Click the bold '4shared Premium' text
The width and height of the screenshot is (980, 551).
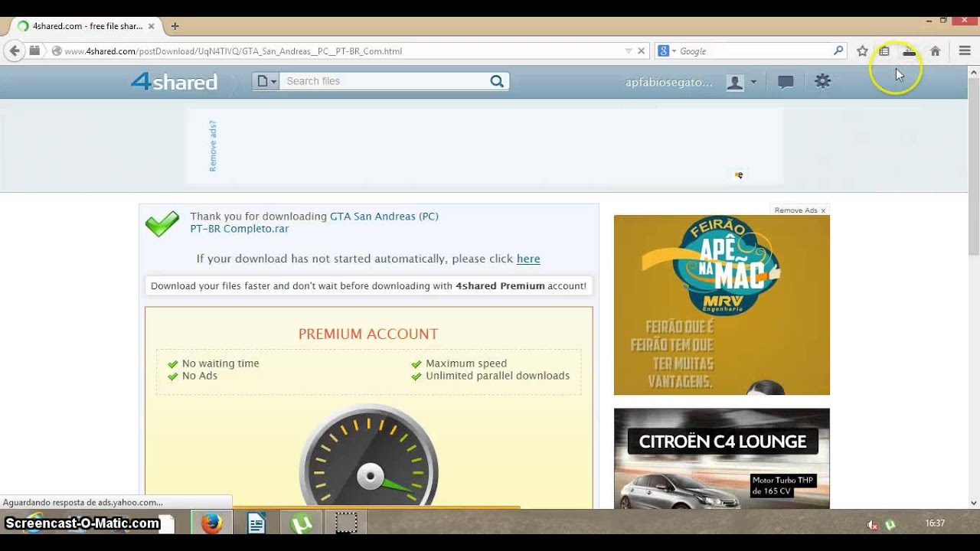(x=500, y=286)
